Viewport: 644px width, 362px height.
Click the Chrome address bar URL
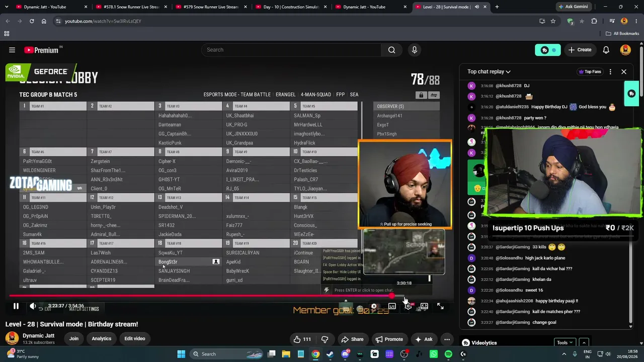click(103, 21)
